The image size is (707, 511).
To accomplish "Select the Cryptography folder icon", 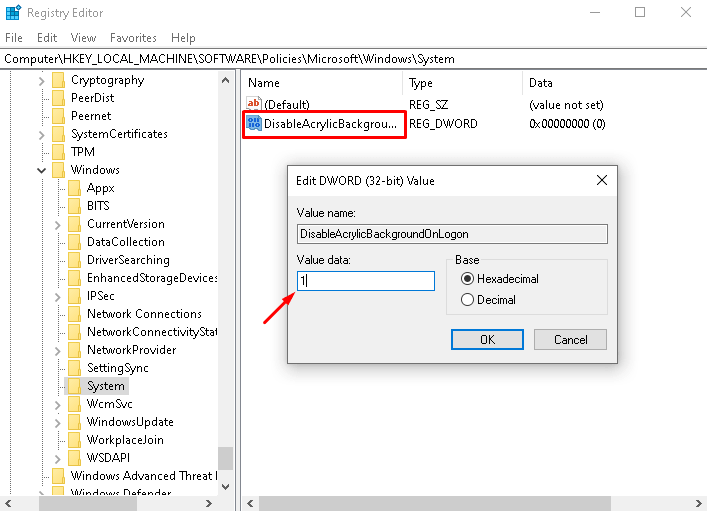I will (x=58, y=80).
